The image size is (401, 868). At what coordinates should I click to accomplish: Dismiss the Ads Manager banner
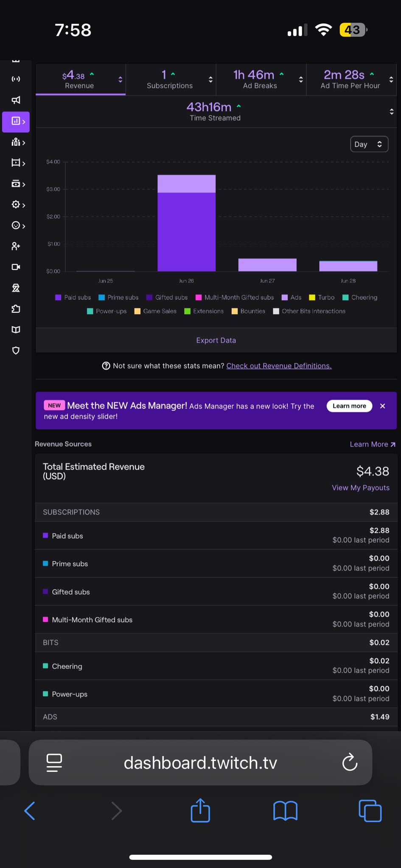pos(382,406)
